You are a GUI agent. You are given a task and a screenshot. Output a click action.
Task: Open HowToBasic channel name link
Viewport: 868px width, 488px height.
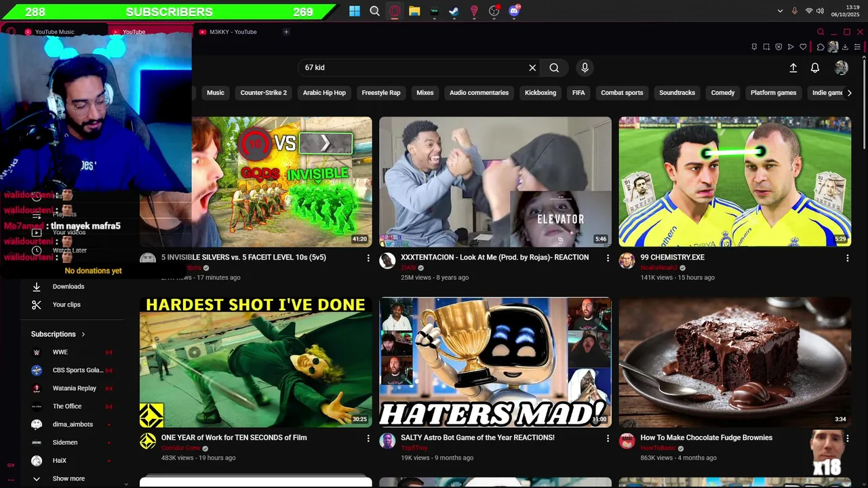click(657, 448)
